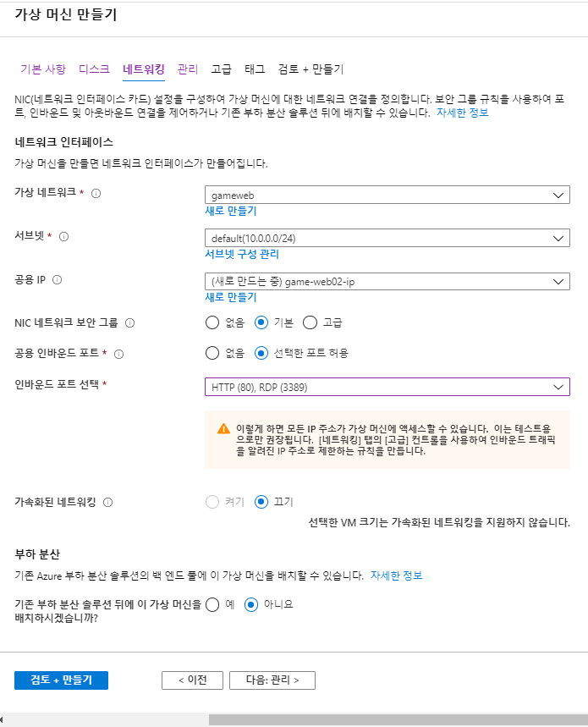Select 없음 for 공용 인바운드 포트
Image resolution: width=588 pixels, height=727 pixels.
tap(212, 353)
